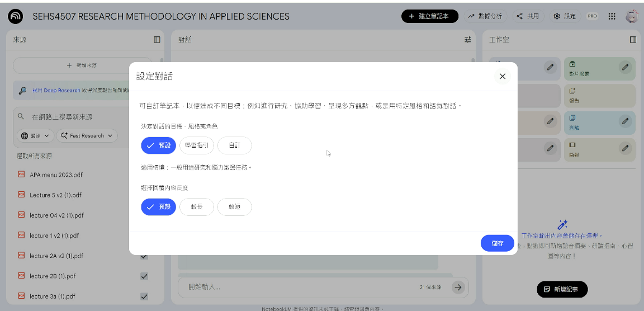This screenshot has width=644, height=311.
Task: Select 較長 response length option
Action: click(x=197, y=207)
